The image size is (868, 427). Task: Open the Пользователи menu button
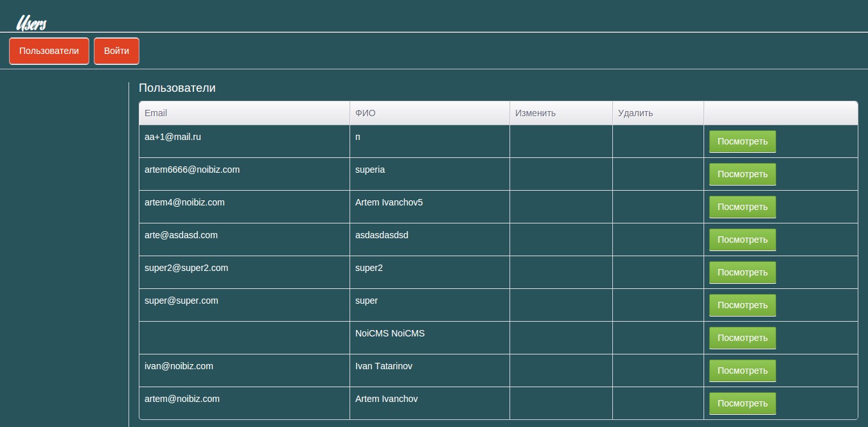point(49,51)
